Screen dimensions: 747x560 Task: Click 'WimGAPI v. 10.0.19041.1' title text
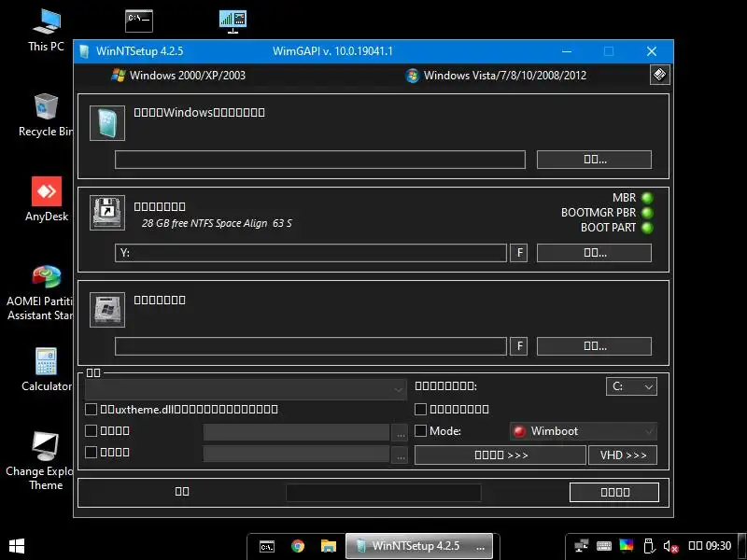pos(332,51)
